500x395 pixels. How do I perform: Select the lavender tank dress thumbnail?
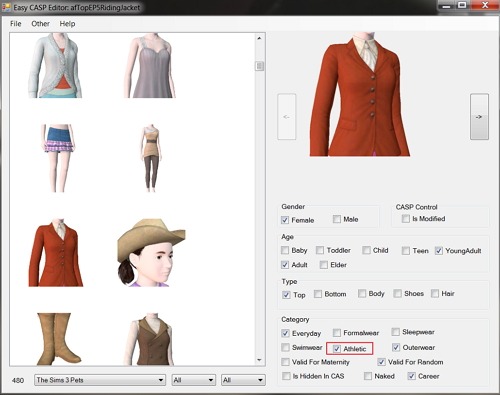(x=150, y=65)
